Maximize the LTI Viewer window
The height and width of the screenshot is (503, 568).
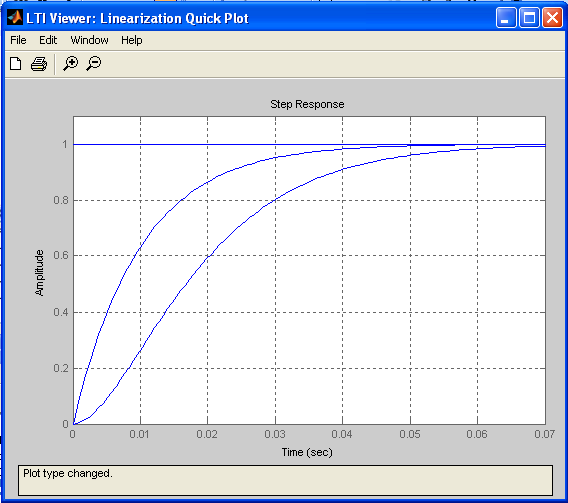pyautogui.click(x=529, y=17)
